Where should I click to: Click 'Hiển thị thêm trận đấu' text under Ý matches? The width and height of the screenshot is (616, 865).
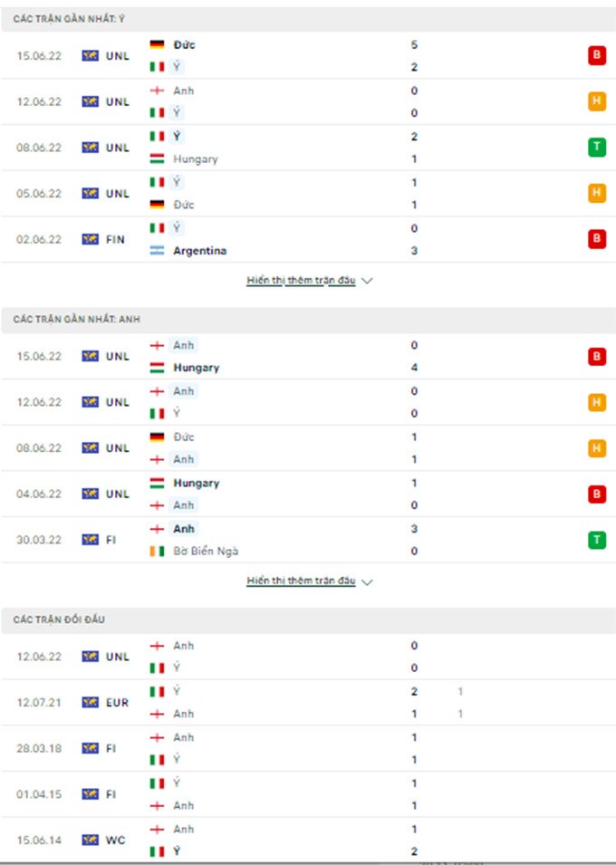click(301, 281)
